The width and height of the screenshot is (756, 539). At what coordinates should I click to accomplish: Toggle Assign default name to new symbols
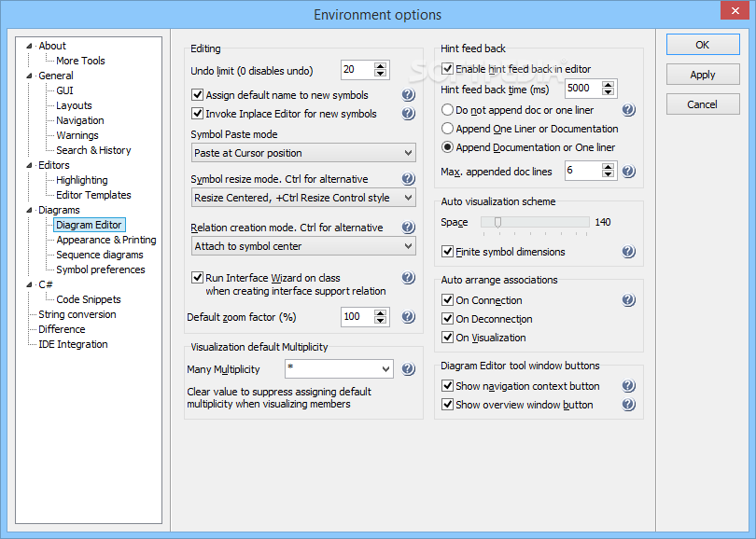pos(197,95)
